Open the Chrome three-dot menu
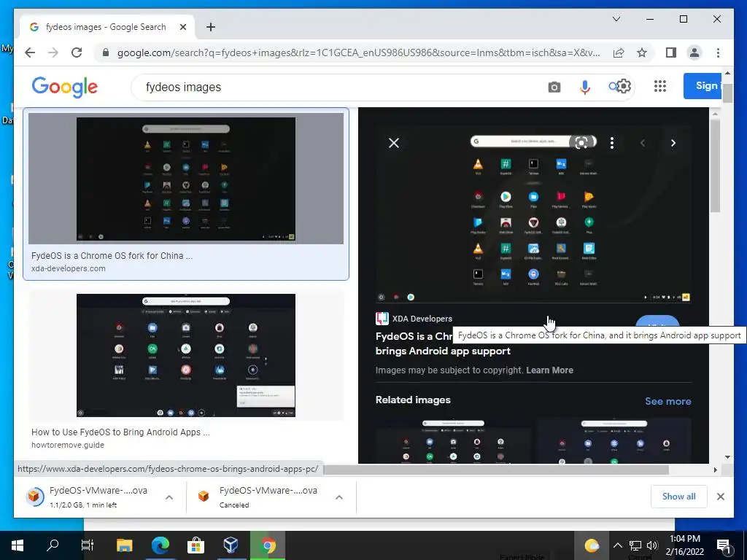The image size is (747, 560). pos(718,52)
